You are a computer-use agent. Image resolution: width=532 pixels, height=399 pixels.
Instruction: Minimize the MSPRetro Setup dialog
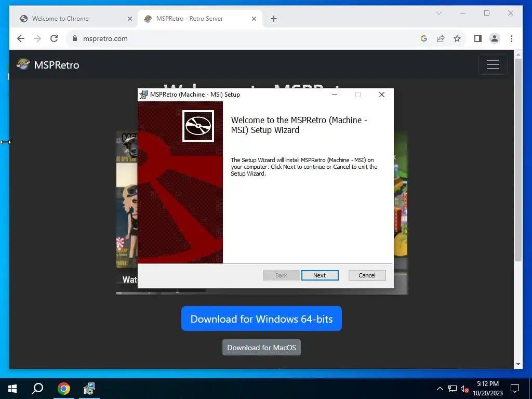(x=335, y=95)
